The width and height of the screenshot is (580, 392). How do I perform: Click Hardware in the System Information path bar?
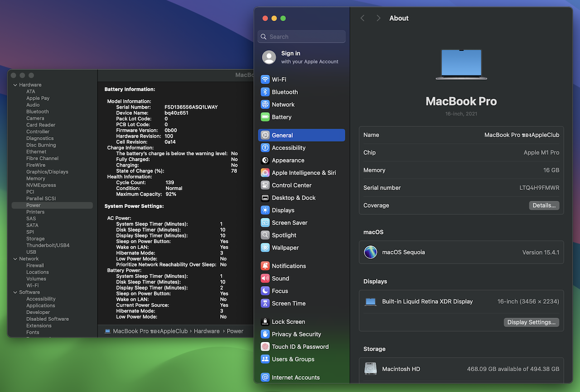[207, 331]
